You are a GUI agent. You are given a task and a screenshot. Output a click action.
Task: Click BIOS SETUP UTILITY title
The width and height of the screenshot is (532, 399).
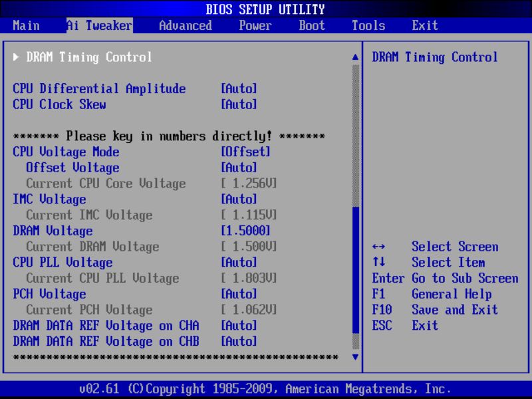pos(265,9)
